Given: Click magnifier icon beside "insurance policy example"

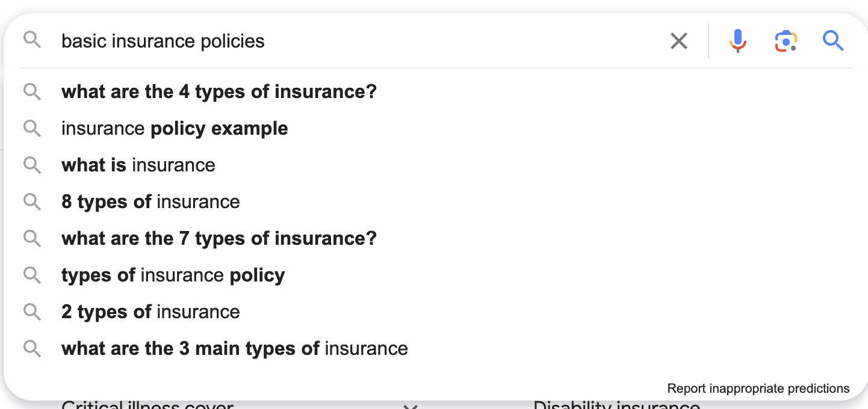Looking at the screenshot, I should [32, 129].
